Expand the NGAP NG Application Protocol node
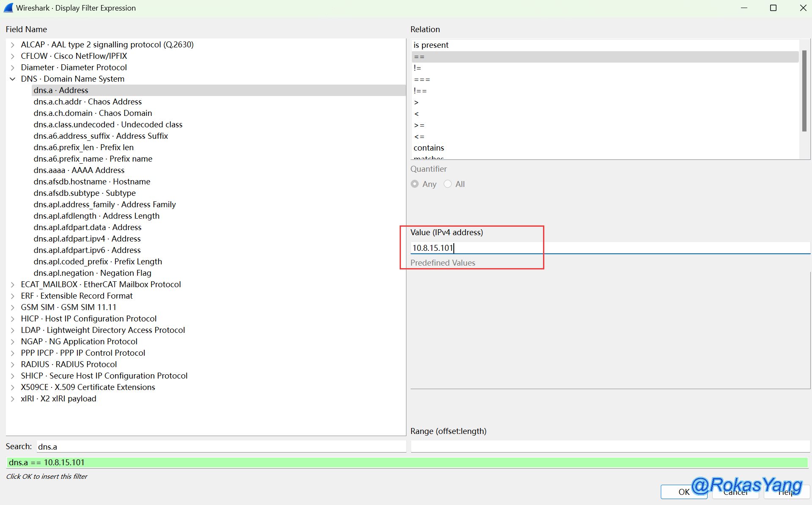Image resolution: width=812 pixels, height=505 pixels. pos(13,342)
